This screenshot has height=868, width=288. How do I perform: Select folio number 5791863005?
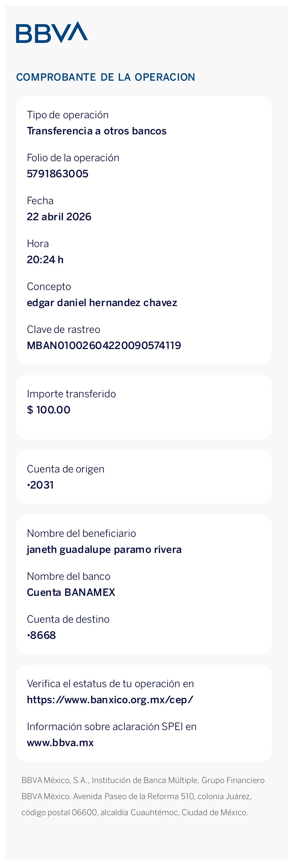pos(58,174)
